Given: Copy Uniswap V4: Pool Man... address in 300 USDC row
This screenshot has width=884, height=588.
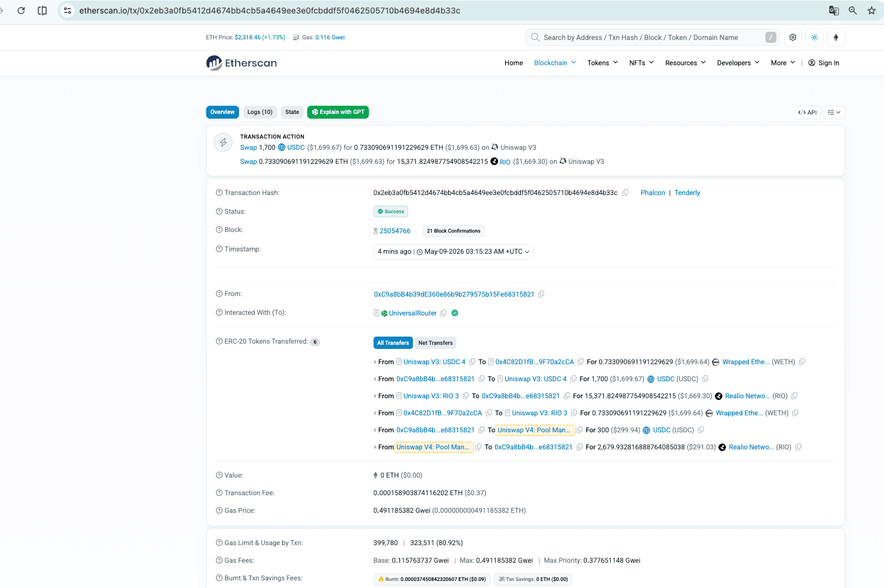Looking at the screenshot, I should click(x=579, y=430).
